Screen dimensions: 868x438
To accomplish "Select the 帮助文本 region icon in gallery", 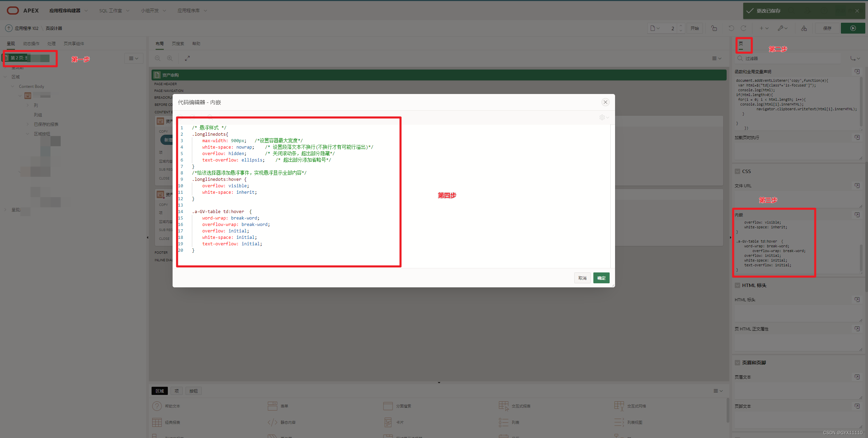I will [x=157, y=406].
